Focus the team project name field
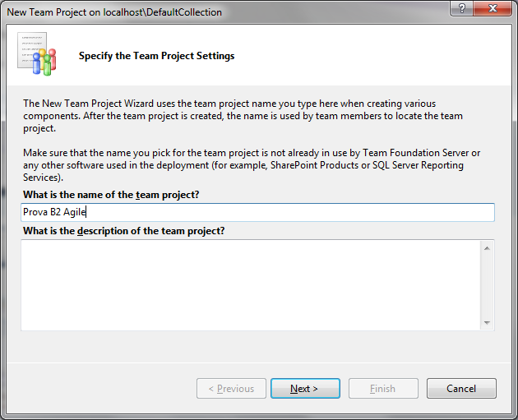 coord(257,212)
